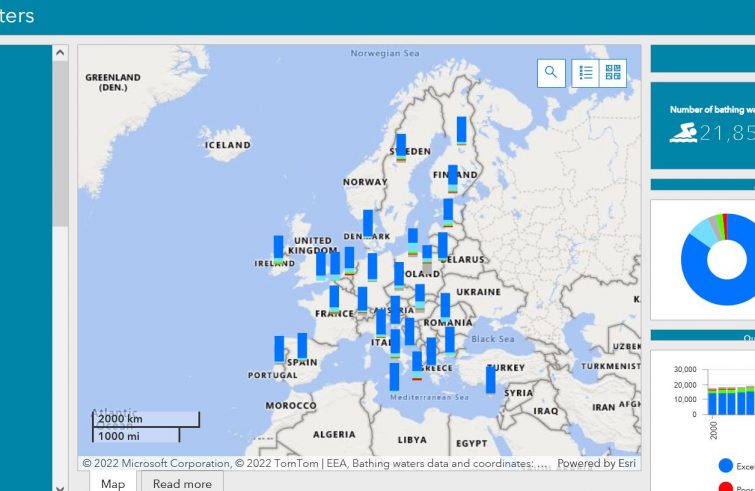The width and height of the screenshot is (755, 491).
Task: Select Portugal's bathing water bar marker
Action: [x=279, y=349]
